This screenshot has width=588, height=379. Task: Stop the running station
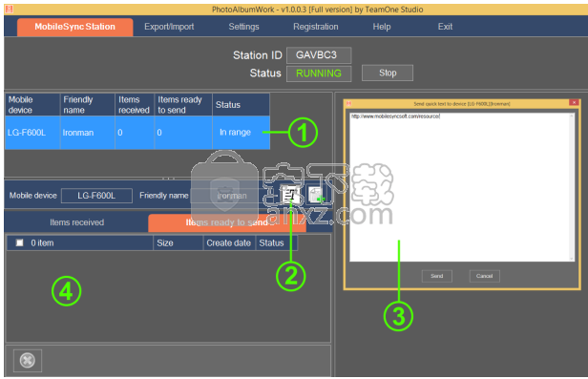click(x=388, y=73)
